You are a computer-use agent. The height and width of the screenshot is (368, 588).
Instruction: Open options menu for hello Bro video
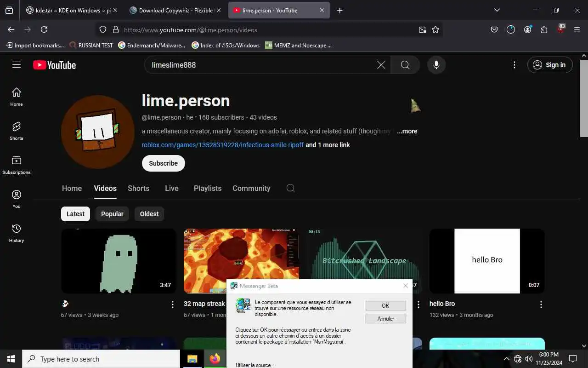[x=541, y=305]
